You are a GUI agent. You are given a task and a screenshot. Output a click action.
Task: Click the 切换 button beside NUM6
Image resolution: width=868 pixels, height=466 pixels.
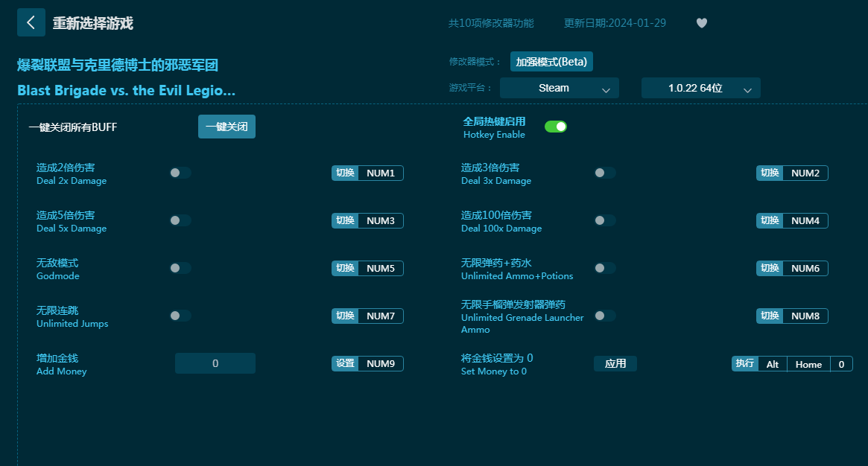(770, 268)
